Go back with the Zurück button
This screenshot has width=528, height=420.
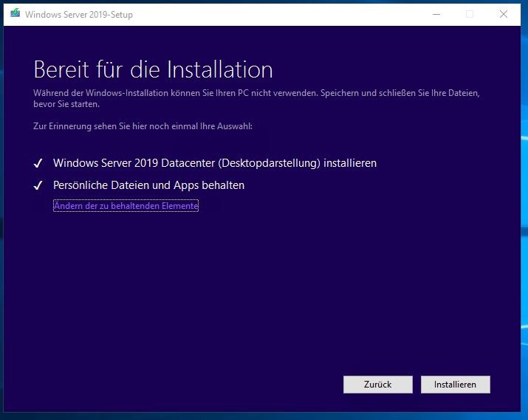click(x=378, y=385)
